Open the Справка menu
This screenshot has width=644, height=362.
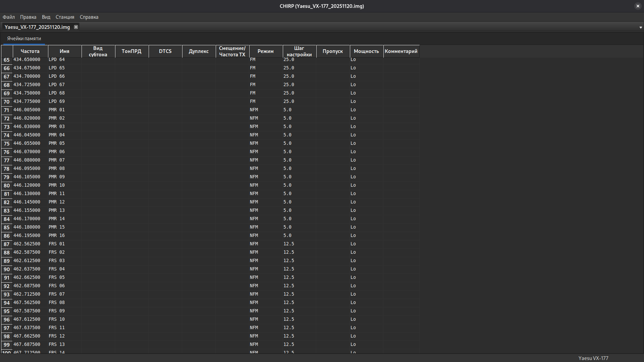coord(89,17)
